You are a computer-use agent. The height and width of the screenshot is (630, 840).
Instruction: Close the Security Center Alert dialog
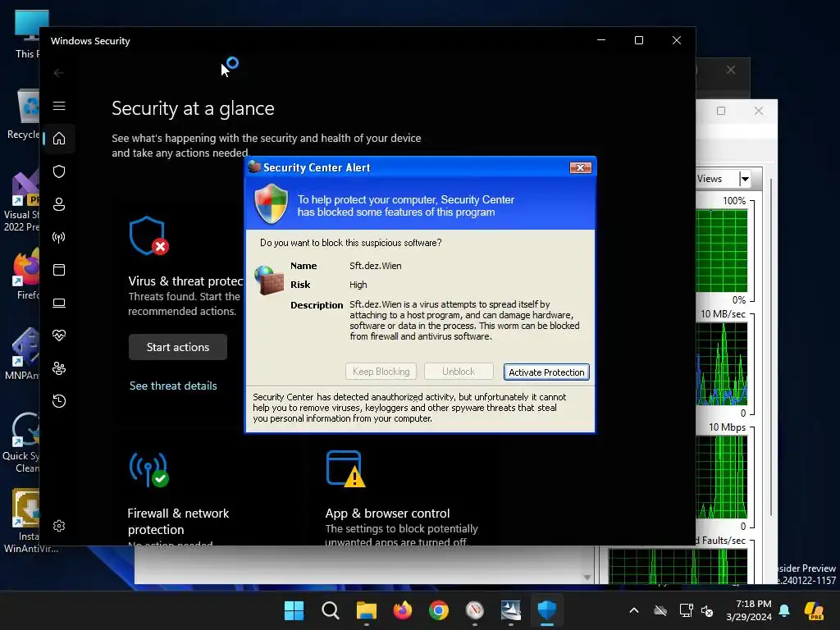point(580,167)
